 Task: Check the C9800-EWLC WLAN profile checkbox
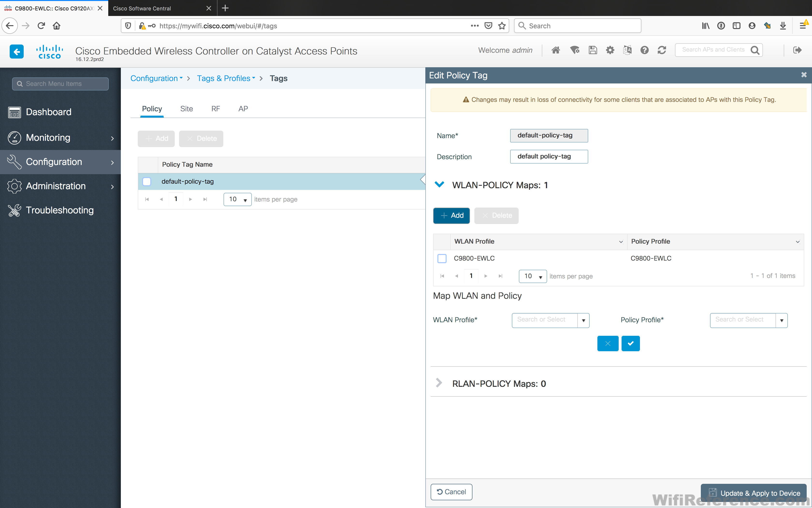coord(442,258)
